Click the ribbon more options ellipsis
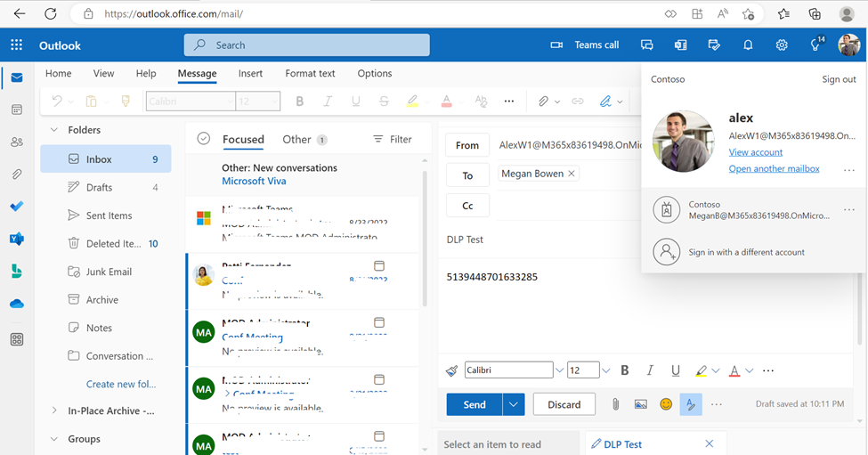Image resolution: width=868 pixels, height=455 pixels. [509, 102]
